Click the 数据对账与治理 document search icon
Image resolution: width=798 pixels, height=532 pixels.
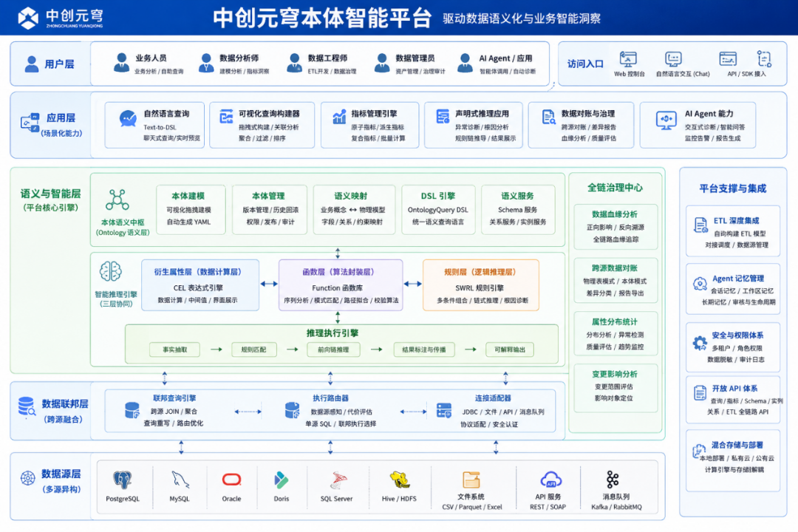[x=548, y=117]
